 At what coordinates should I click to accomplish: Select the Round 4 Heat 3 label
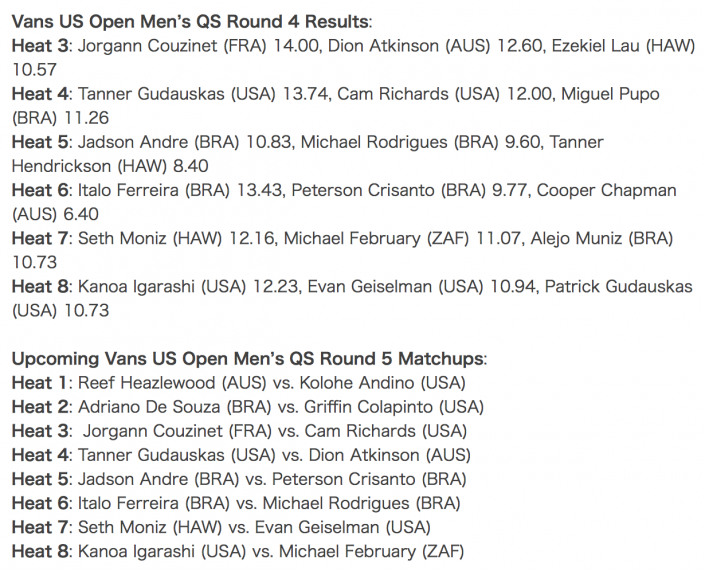coord(40,45)
